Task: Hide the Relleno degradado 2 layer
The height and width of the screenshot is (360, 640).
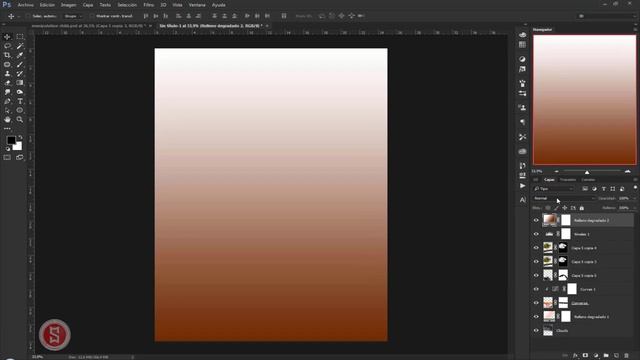Action: (x=536, y=220)
